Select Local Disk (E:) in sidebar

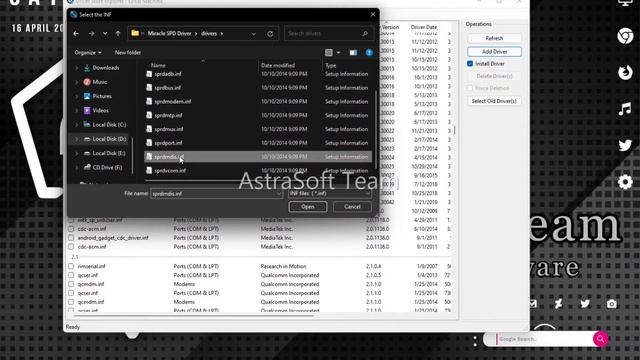tap(109, 153)
